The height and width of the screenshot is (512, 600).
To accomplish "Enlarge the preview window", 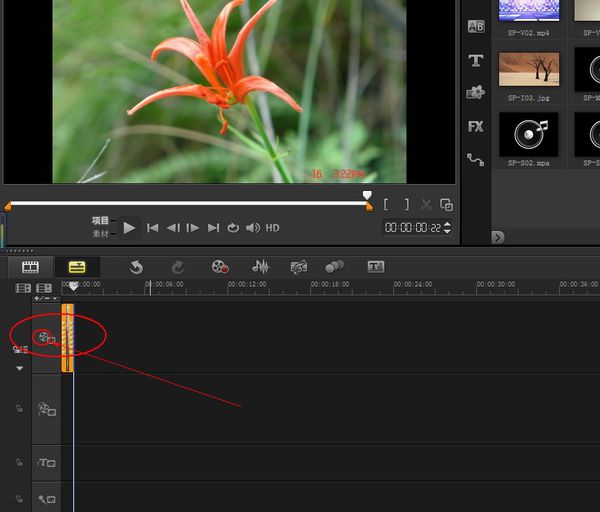I will 446,205.
